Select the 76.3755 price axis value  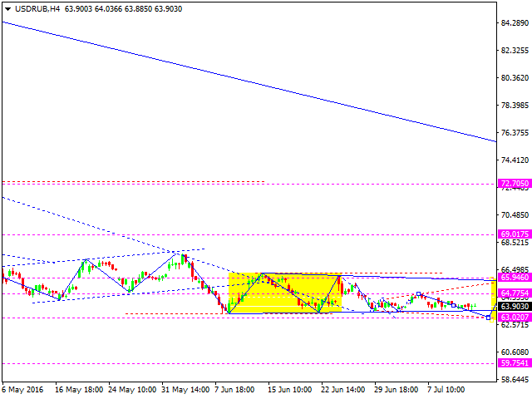(x=515, y=133)
